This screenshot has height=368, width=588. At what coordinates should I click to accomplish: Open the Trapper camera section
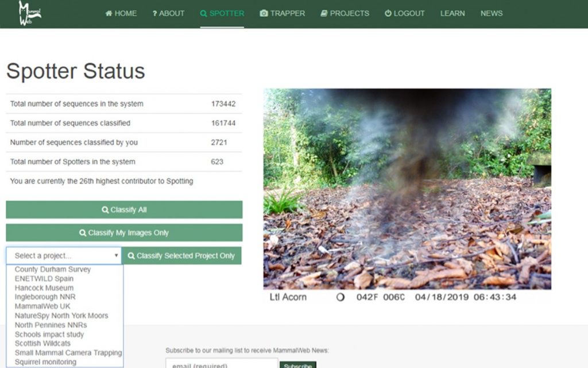point(282,13)
